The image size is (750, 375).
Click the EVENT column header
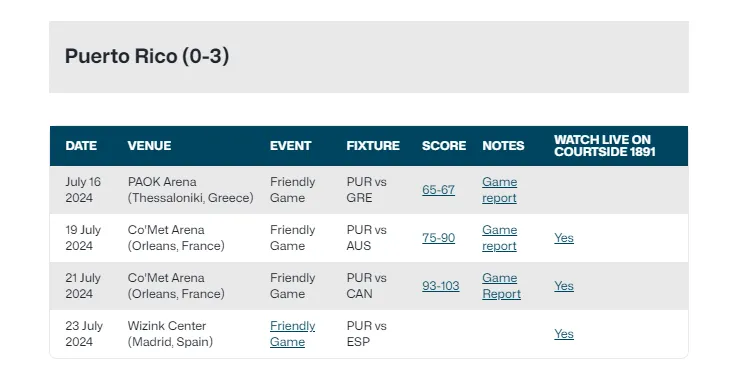[290, 146]
